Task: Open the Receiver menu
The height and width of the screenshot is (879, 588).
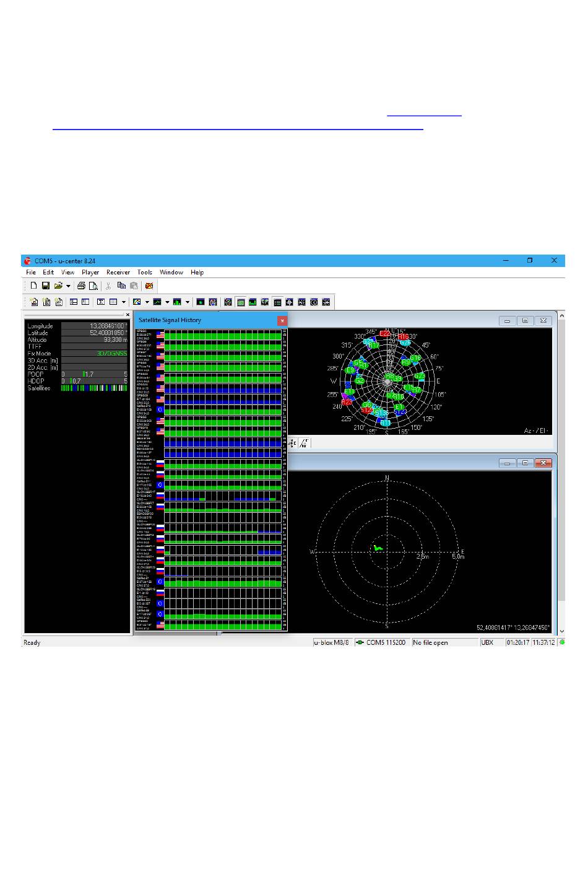Action: (x=118, y=273)
